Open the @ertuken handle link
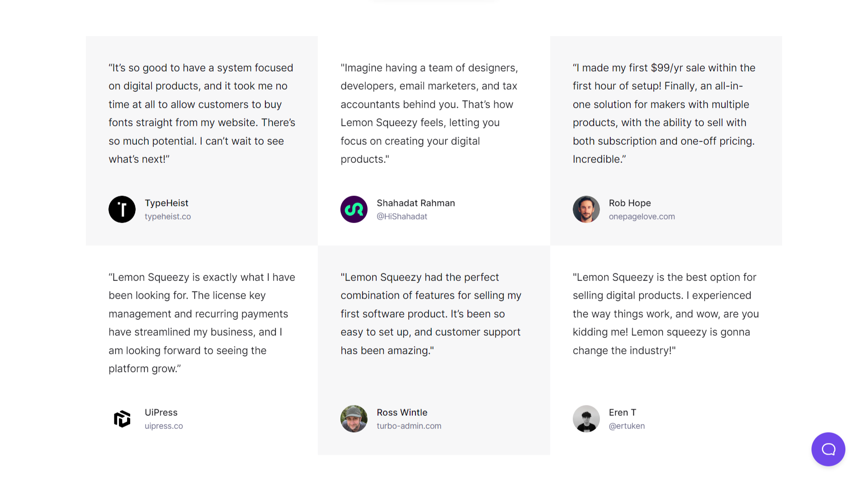The height and width of the screenshot is (489, 868). [627, 426]
